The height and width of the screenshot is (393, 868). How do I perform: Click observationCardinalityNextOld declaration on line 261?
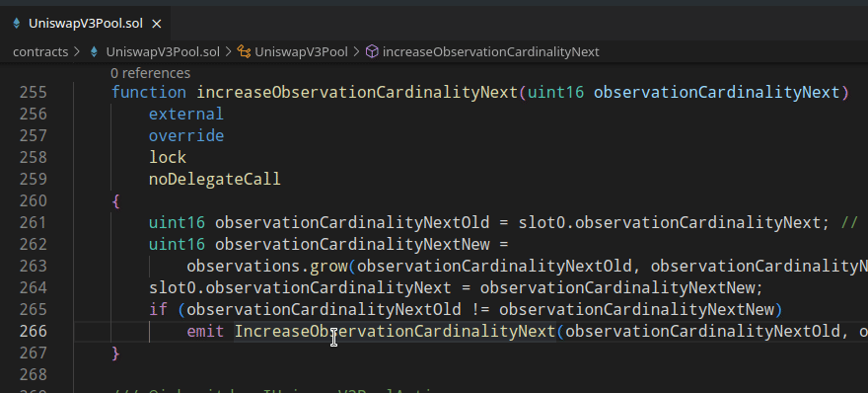pyautogui.click(x=352, y=222)
